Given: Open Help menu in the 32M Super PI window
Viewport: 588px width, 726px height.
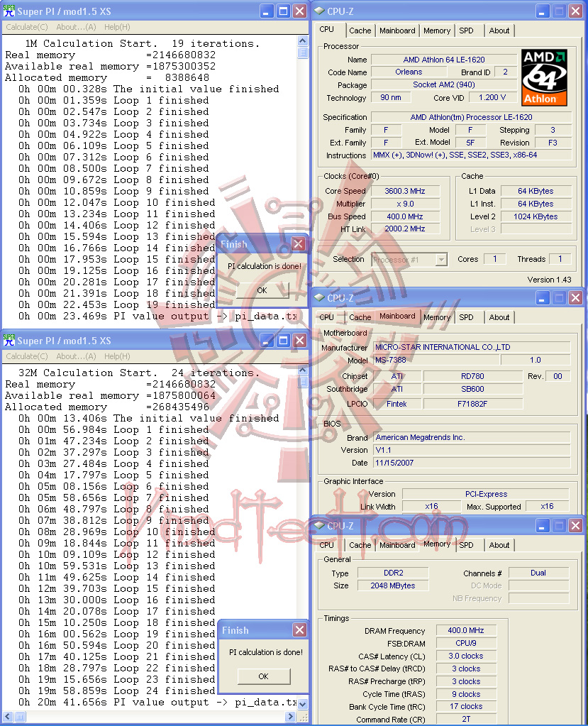Looking at the screenshot, I should coord(117,356).
